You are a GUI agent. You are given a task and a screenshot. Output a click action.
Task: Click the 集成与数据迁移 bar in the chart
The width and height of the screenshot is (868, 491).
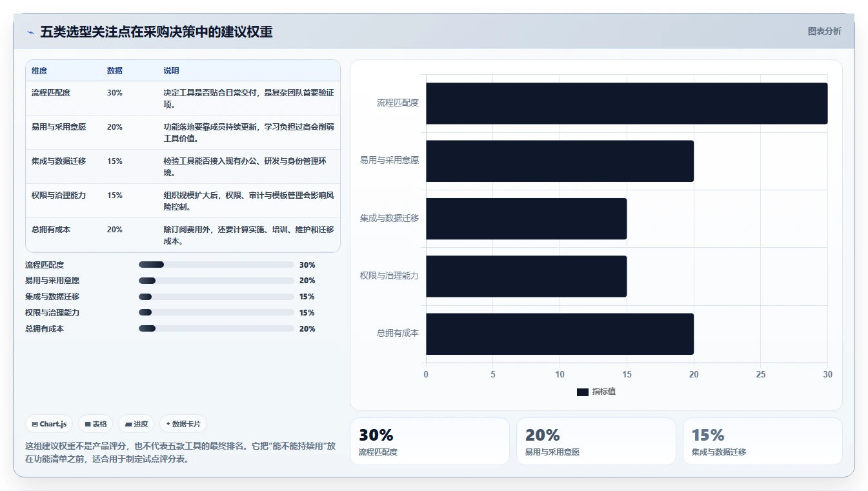526,219
